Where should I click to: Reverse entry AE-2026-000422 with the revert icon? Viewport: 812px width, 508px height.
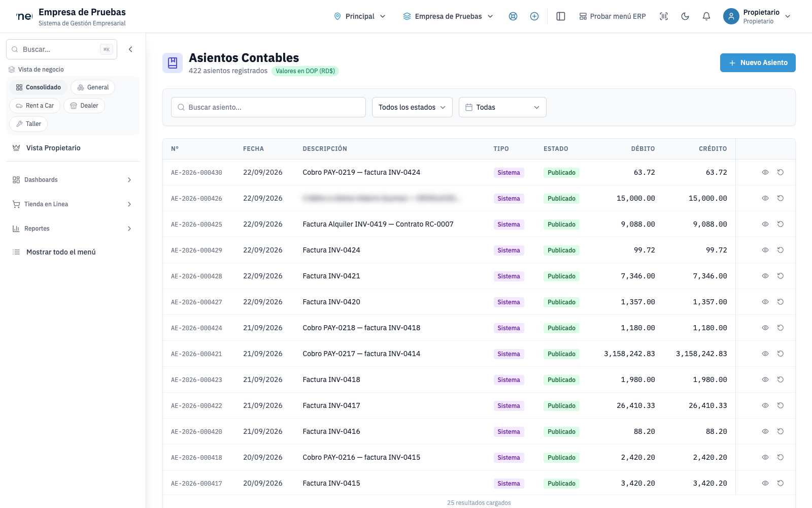(781, 405)
